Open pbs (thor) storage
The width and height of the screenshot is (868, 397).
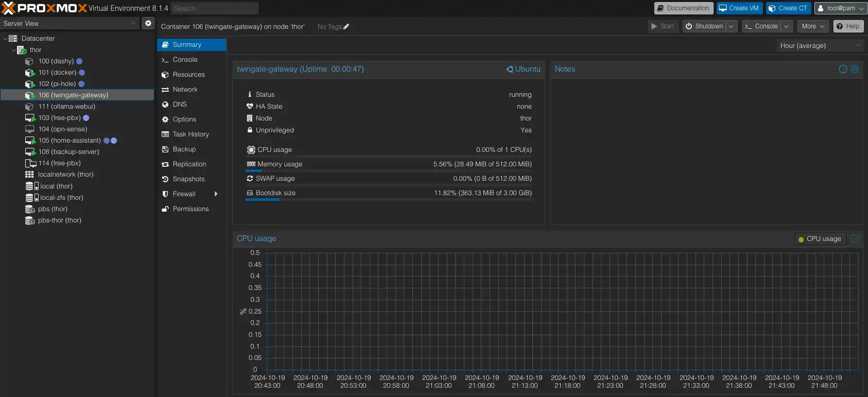pyautogui.click(x=53, y=209)
